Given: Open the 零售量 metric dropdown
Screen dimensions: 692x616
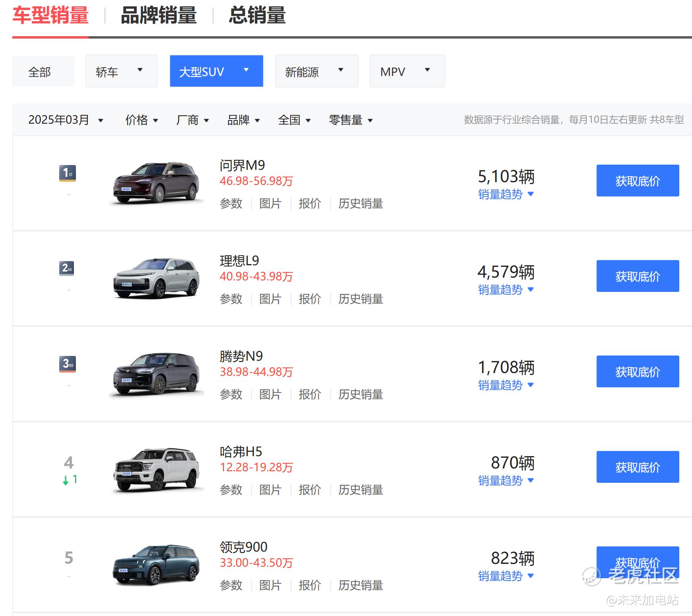Looking at the screenshot, I should tap(351, 120).
